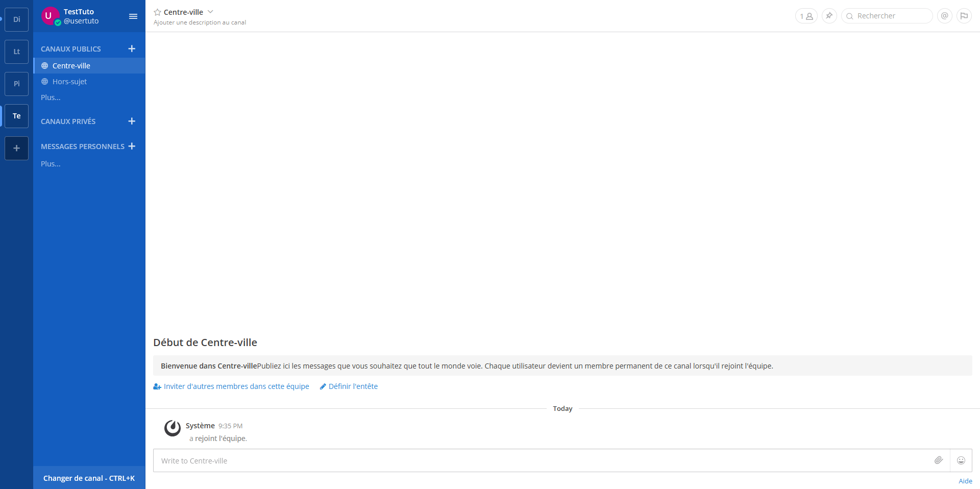Open flagged posts icon
The height and width of the screenshot is (489, 980).
(x=964, y=16)
